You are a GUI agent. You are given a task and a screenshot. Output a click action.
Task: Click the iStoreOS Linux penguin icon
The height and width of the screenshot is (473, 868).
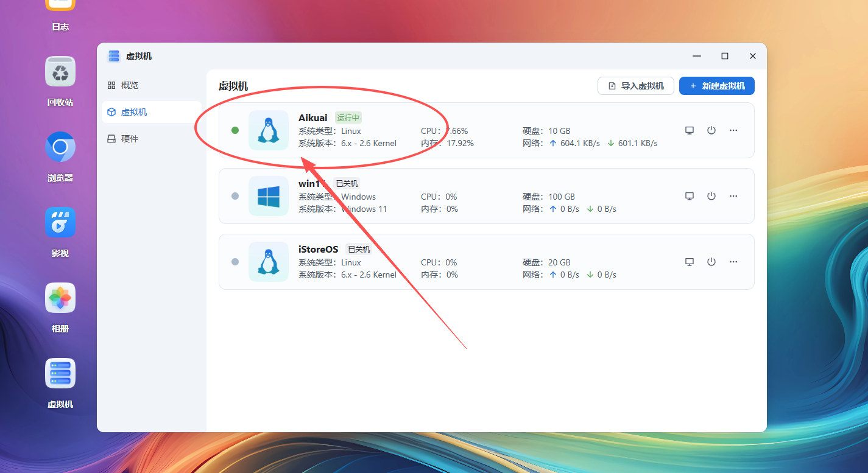point(269,262)
